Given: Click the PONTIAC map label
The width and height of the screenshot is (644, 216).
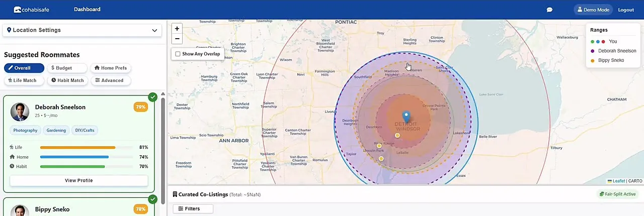Looking at the screenshot, I should (346, 22).
